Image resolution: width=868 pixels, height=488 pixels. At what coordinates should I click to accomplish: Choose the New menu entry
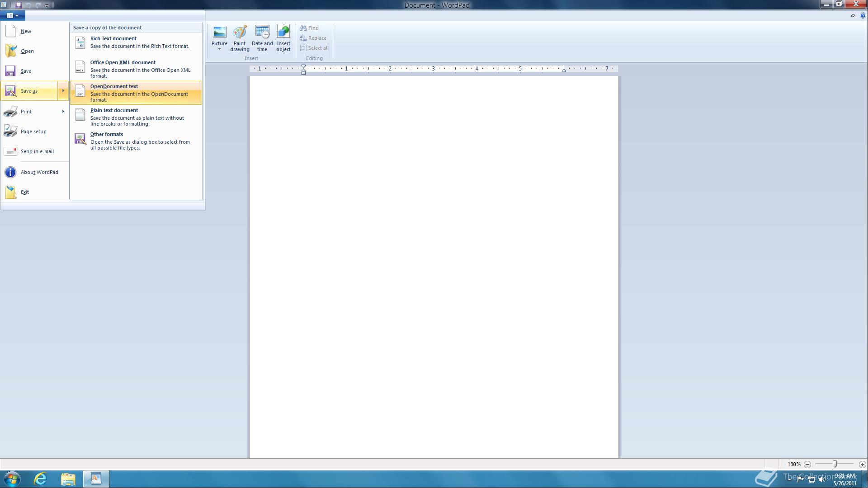[x=35, y=31]
